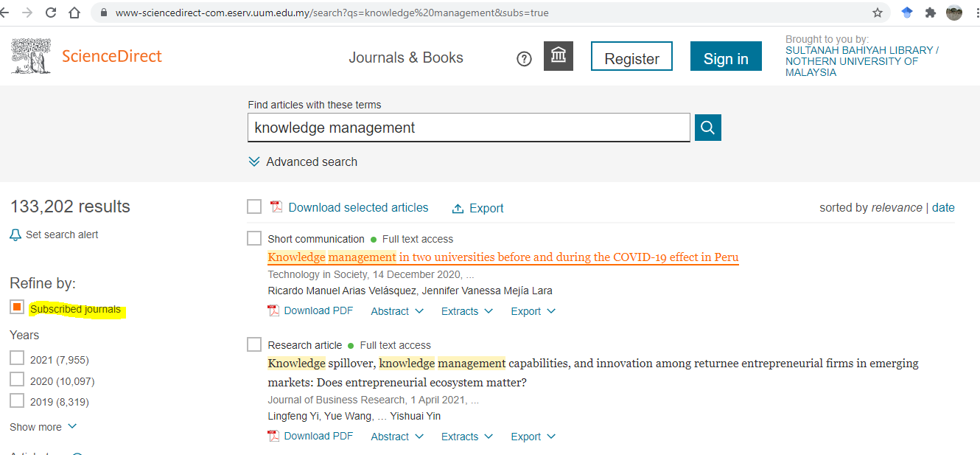Open the extensions puzzle icon

coord(931,13)
